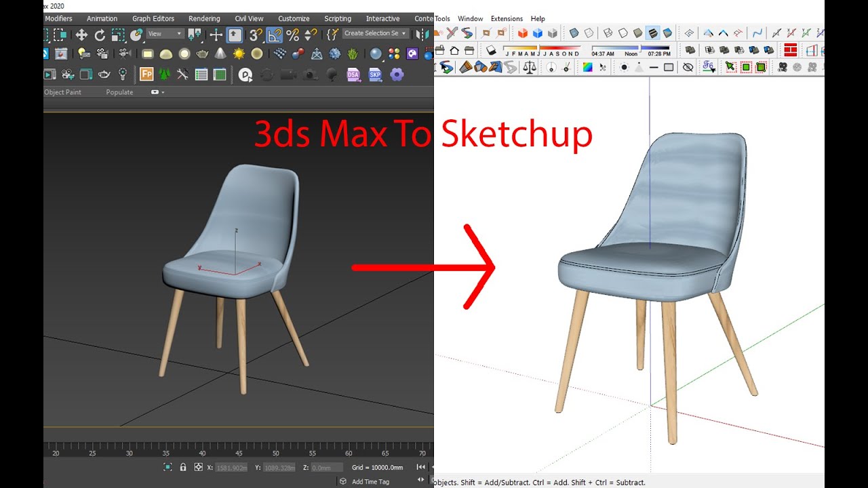Open the Scripting menu in 3ds Max
868x488 pixels.
(x=338, y=18)
